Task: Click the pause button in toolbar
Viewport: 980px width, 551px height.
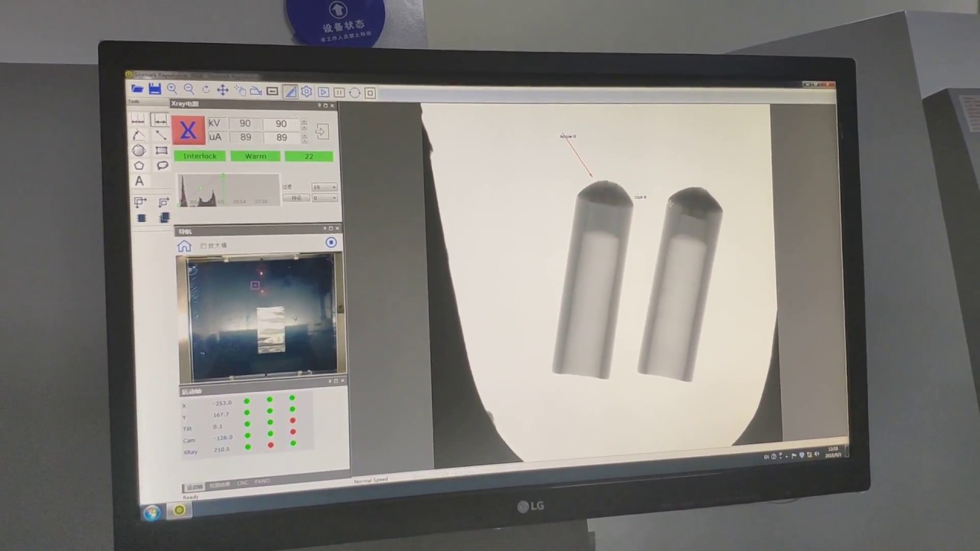Action: [x=339, y=93]
